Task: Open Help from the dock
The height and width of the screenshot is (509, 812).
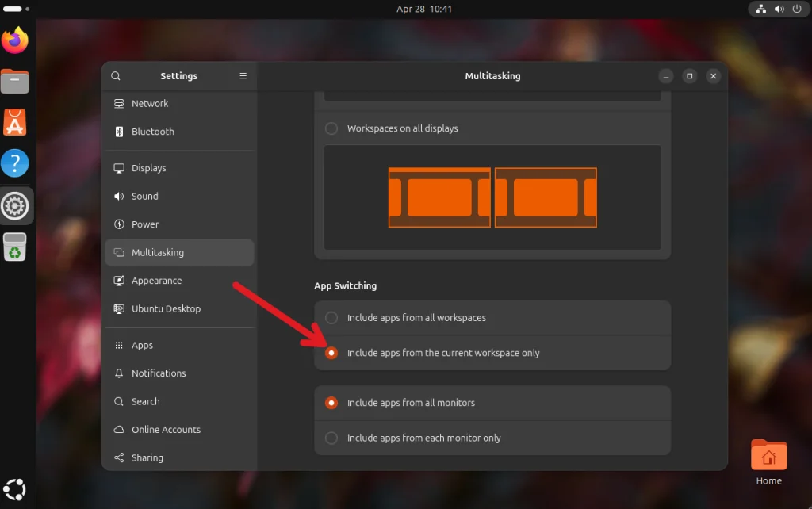Action: 15,163
